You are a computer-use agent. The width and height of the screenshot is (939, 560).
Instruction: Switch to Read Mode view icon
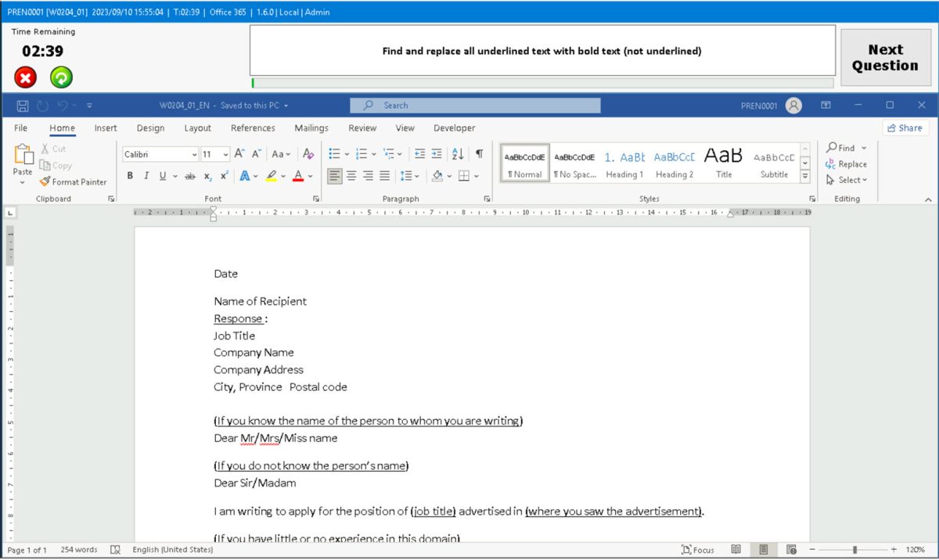736,550
